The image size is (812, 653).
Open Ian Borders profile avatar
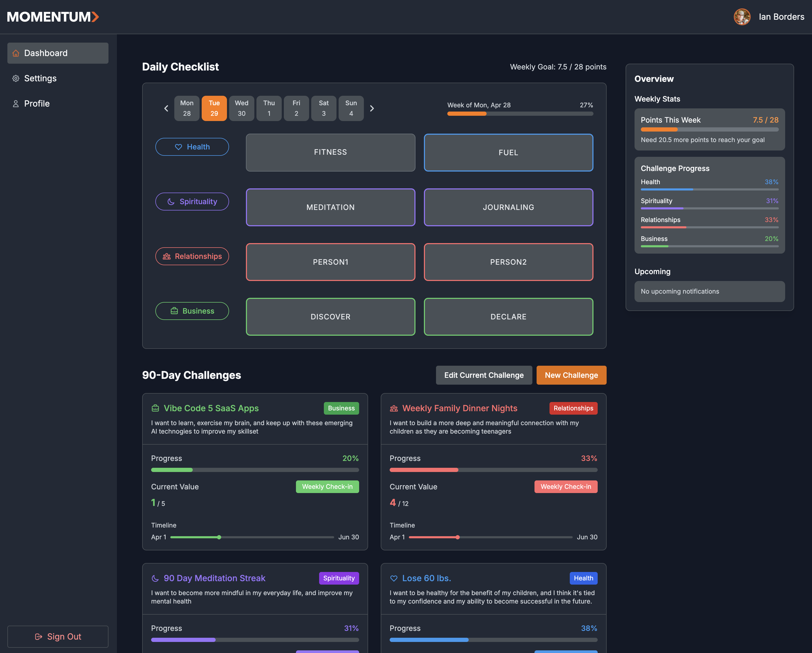742,17
